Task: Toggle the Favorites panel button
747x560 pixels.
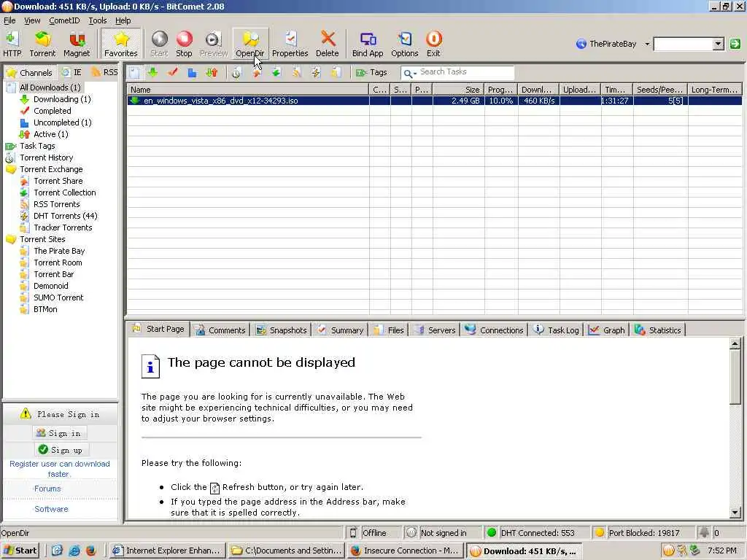Action: [121, 44]
